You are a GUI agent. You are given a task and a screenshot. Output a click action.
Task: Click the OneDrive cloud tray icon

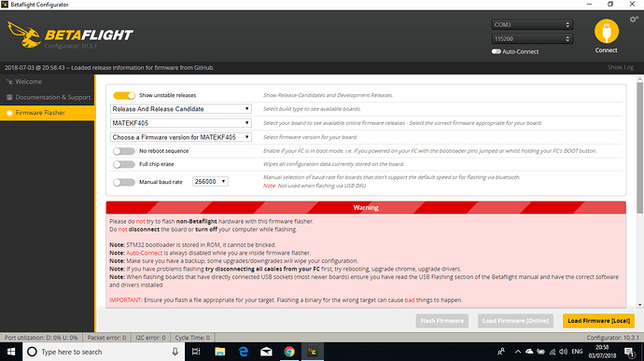coord(529,352)
